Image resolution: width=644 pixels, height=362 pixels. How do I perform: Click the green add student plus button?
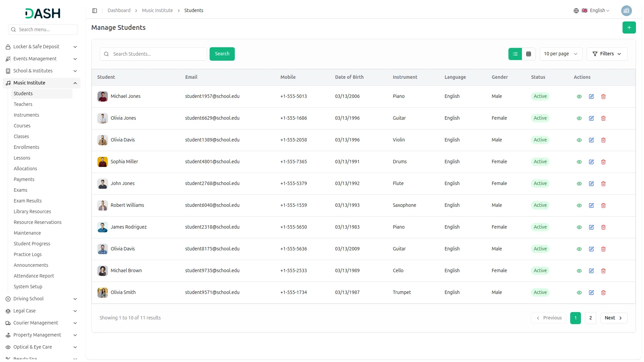point(629,27)
